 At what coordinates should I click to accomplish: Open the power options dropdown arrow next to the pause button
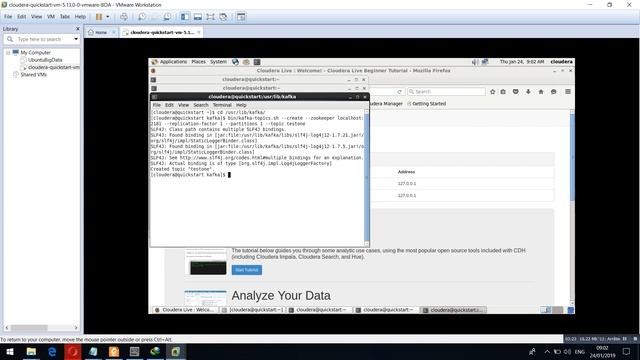pyautogui.click(x=108, y=17)
